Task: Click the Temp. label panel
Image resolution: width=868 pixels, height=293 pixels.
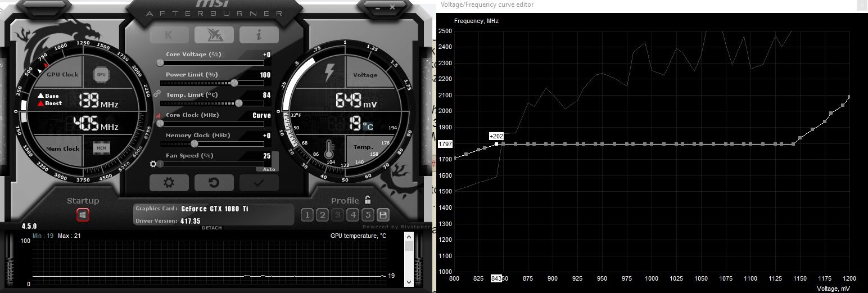Action: click(x=363, y=147)
